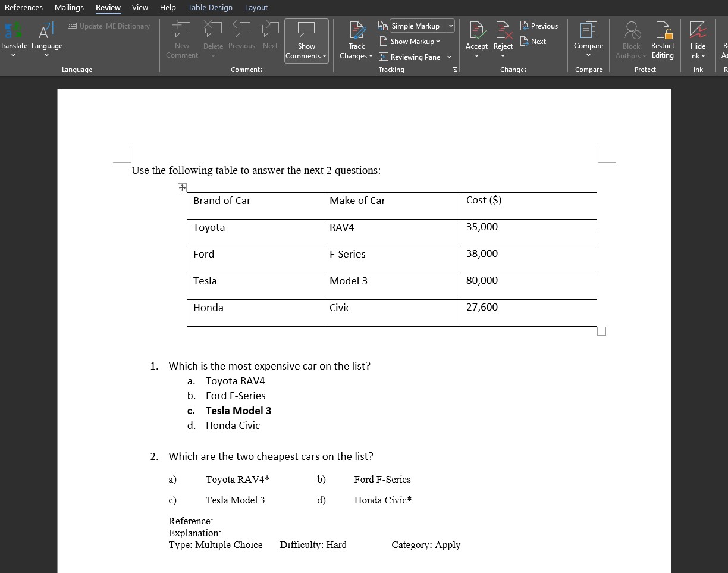This screenshot has width=728, height=573.
Task: Open the Simple Markup display combo box
Action: (422, 26)
